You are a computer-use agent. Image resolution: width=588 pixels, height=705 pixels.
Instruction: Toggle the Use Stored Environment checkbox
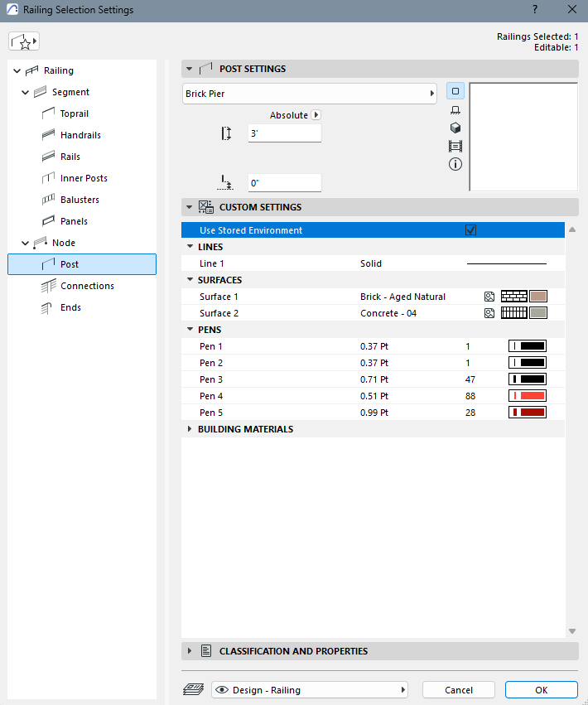pos(470,230)
